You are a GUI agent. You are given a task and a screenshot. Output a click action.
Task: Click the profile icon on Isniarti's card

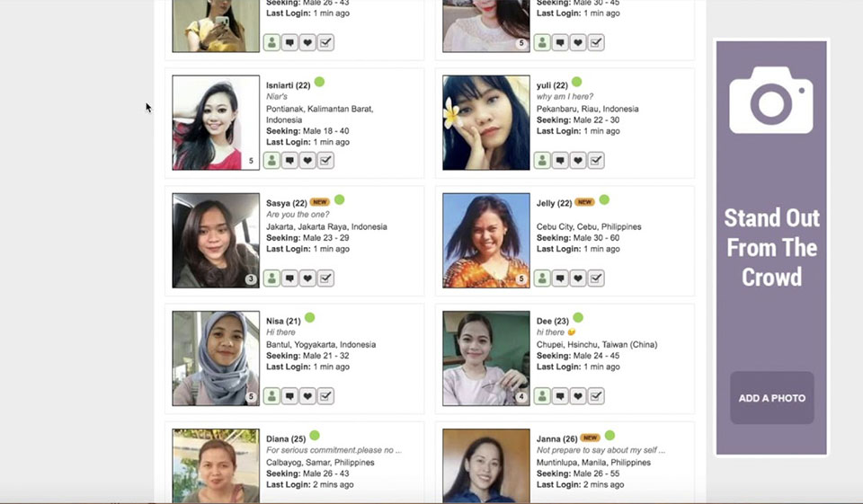271,161
